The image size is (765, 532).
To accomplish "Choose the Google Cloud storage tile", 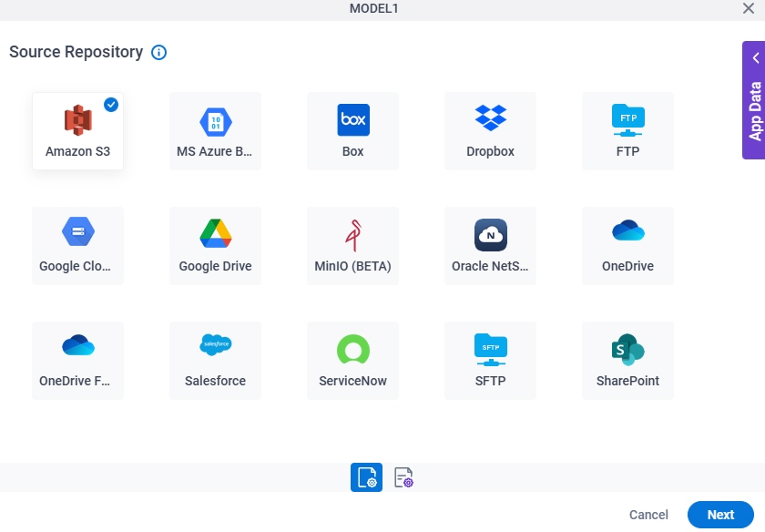I will tap(77, 245).
